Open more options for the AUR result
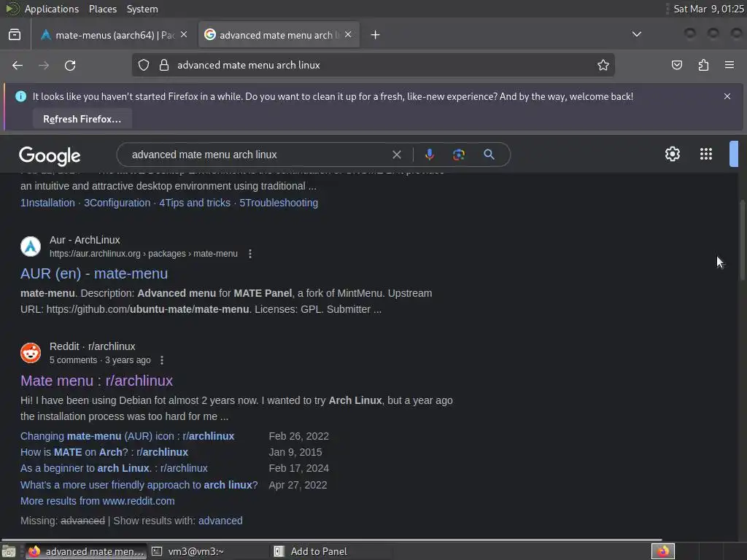Viewport: 747px width, 560px height. 250,254
